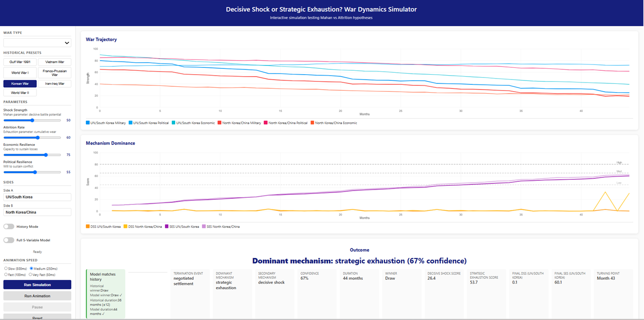Viewport: 644px width, 320px height.
Task: Hide SES North Korea/China series legend
Action: [x=204, y=226]
